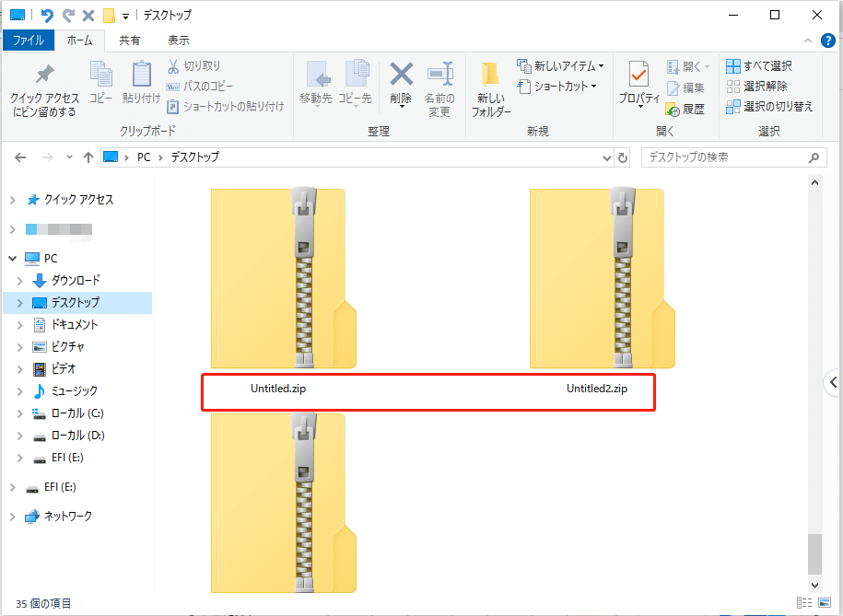Open the Help question mark icon
Image resolution: width=843 pixels, height=616 pixels.
(x=828, y=41)
